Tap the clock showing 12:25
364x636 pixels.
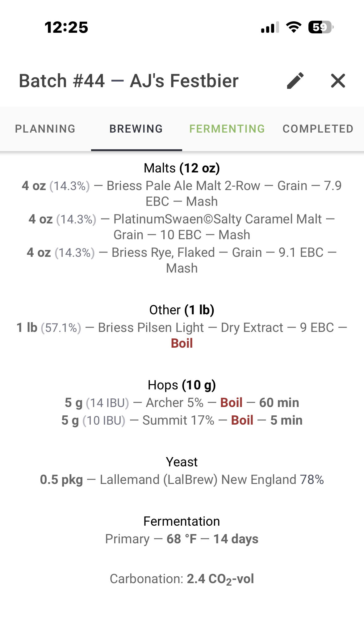(x=66, y=27)
